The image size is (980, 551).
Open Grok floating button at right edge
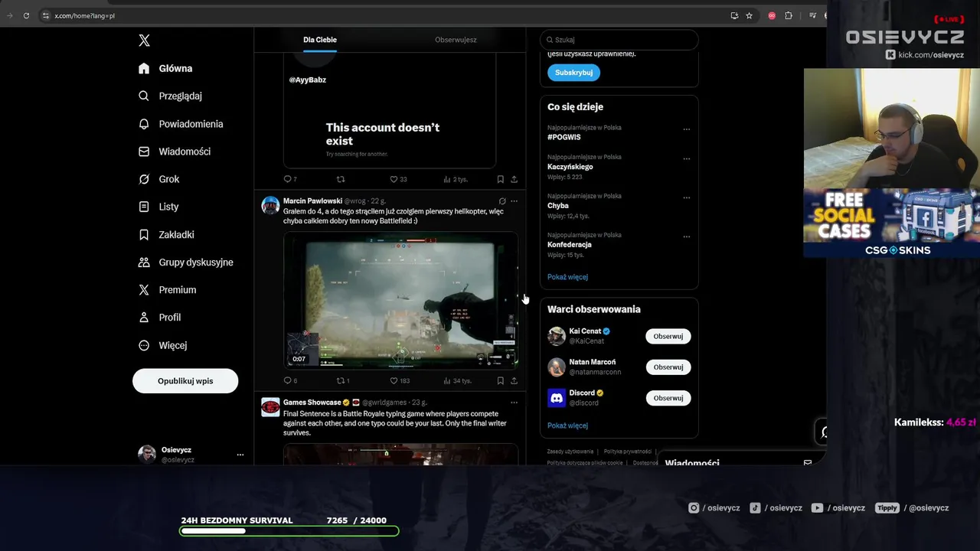point(822,432)
